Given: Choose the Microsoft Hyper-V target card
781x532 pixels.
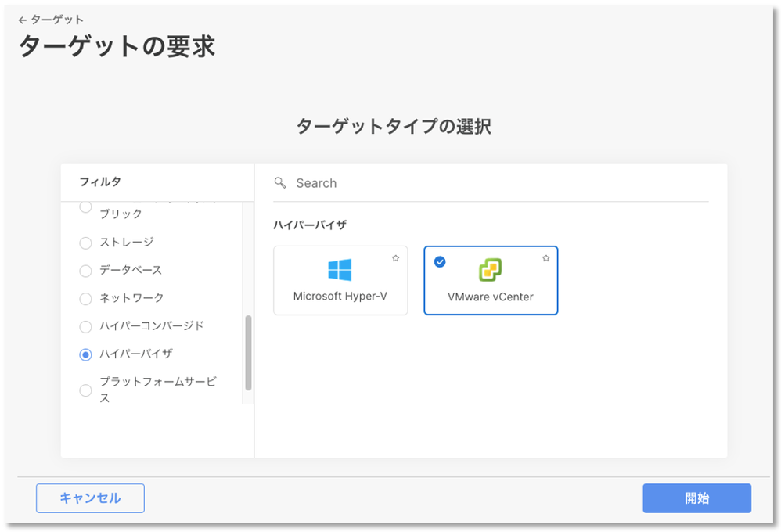Looking at the screenshot, I should pos(340,280).
